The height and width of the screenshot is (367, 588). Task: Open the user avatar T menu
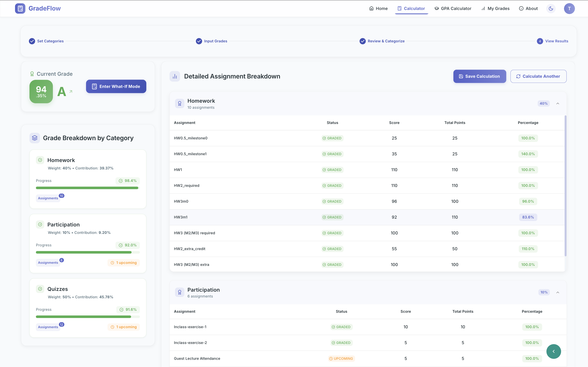(569, 9)
